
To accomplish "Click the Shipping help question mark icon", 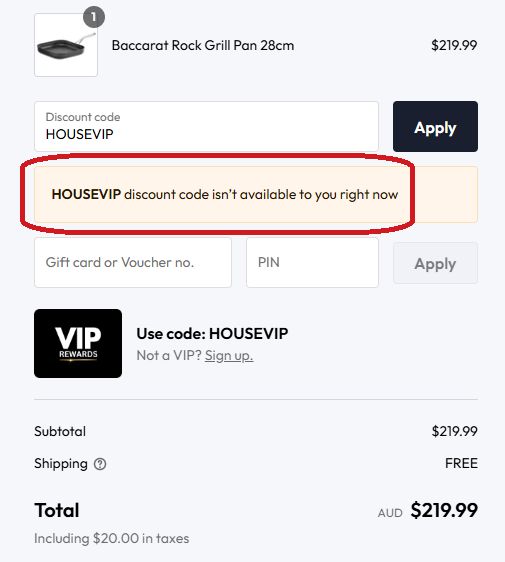I will (100, 464).
